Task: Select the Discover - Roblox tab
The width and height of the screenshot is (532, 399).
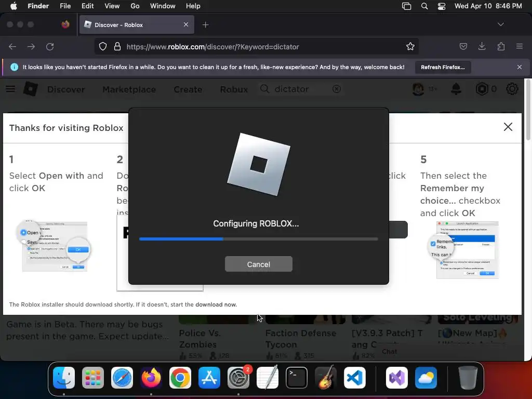Action: click(137, 25)
